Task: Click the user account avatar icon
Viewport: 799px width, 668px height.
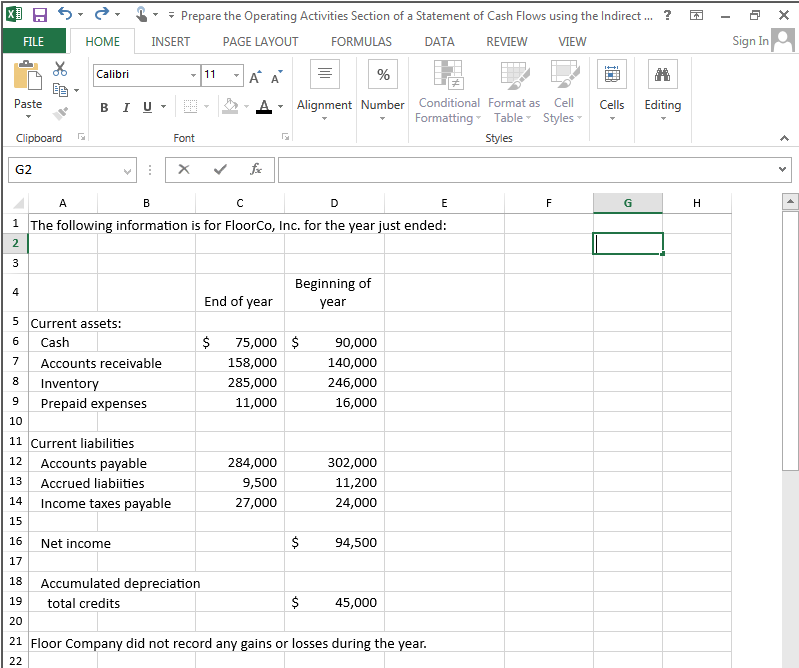Action: (783, 40)
